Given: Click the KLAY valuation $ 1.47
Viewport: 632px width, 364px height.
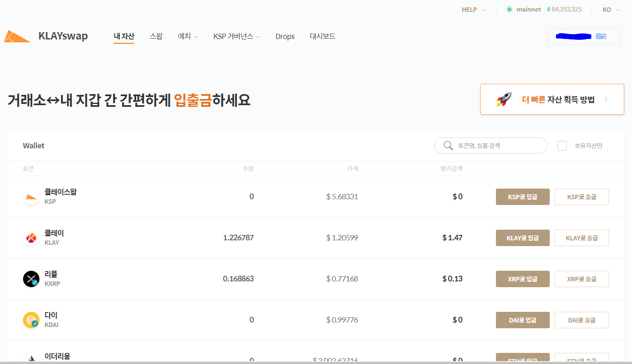Looking at the screenshot, I should tap(452, 238).
